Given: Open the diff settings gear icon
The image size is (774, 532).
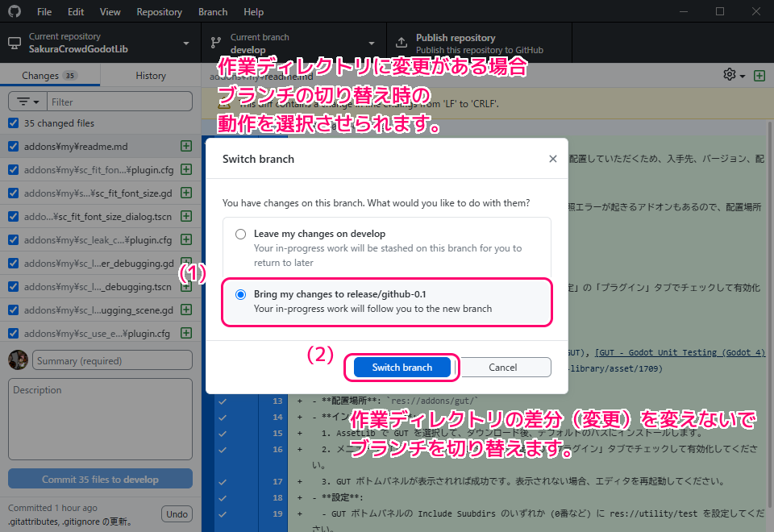Looking at the screenshot, I should tap(730, 75).
